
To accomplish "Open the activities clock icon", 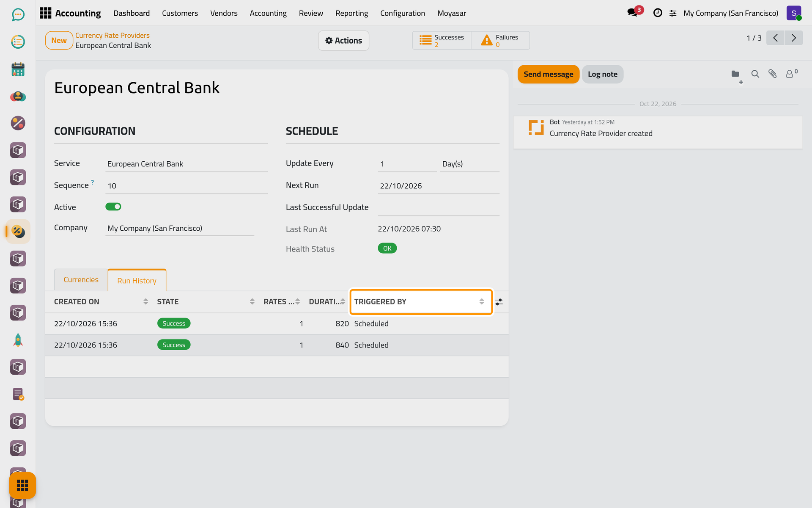I will click(658, 13).
